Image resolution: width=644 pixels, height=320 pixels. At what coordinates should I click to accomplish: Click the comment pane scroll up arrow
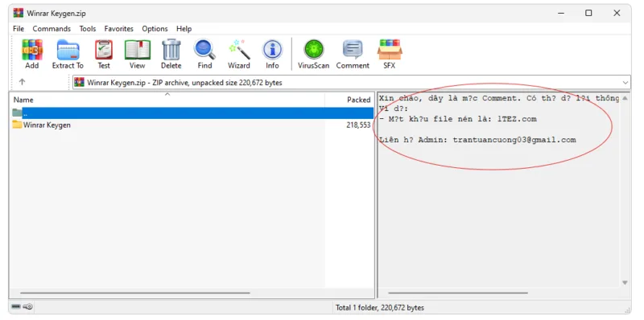tap(625, 98)
